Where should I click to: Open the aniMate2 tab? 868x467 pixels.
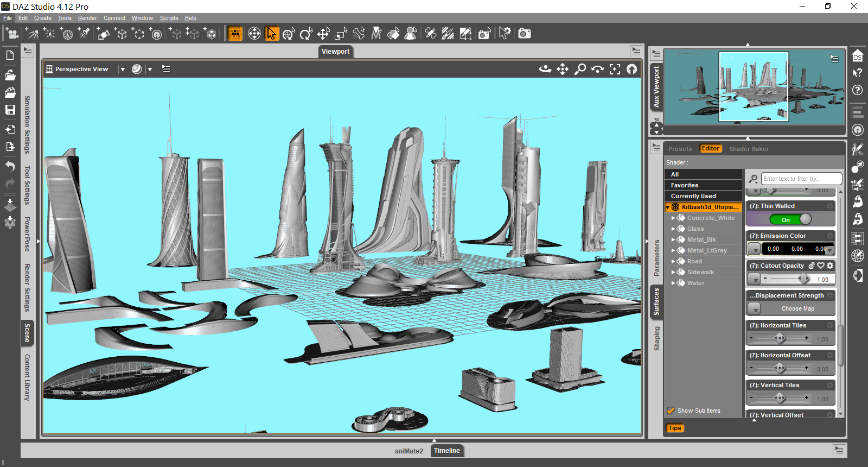(x=409, y=451)
